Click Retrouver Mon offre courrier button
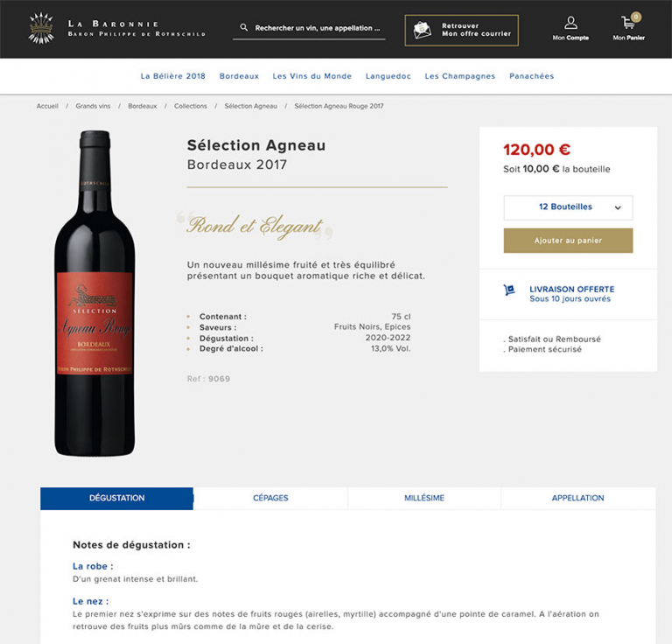This screenshot has height=644, width=672. click(x=461, y=30)
